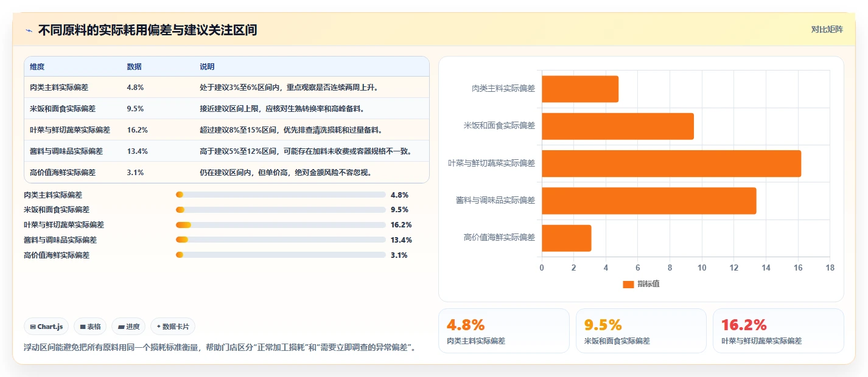Click 肉类主料实际偏差 progress bar
868x377 pixels.
(x=281, y=195)
